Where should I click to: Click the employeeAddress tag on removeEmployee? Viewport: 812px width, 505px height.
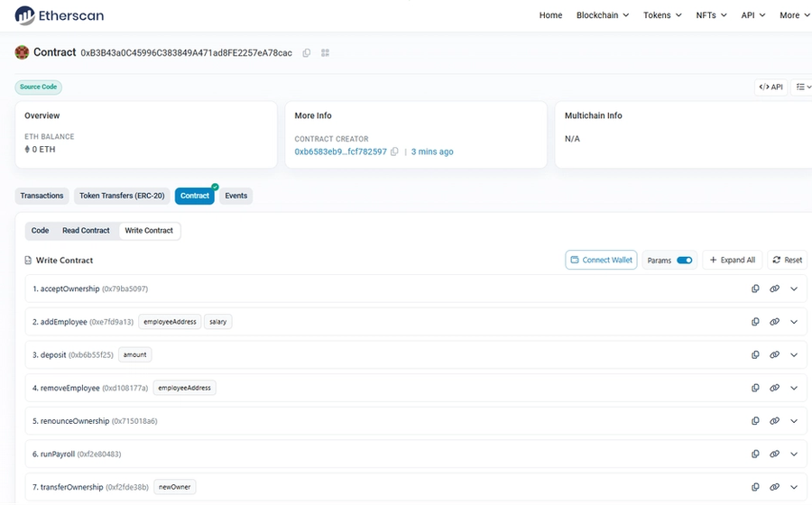(x=184, y=388)
